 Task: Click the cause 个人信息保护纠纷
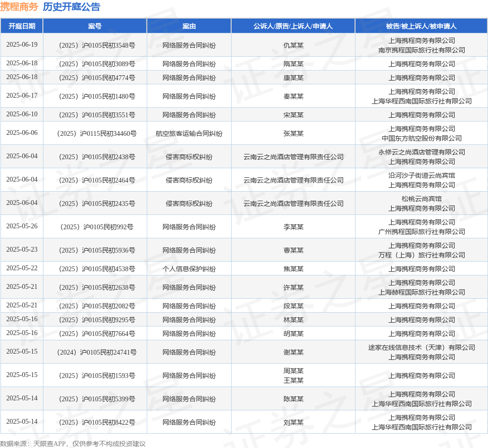(189, 269)
